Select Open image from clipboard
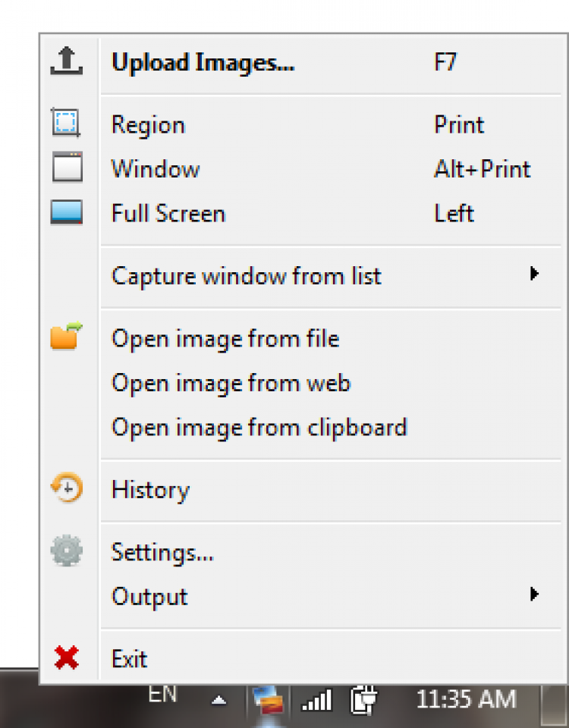 (x=259, y=428)
